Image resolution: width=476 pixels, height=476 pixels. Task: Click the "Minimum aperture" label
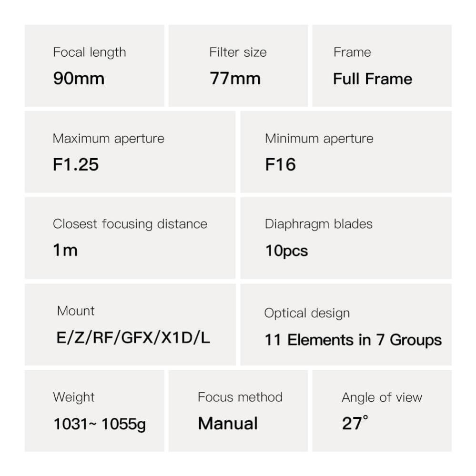point(319,139)
